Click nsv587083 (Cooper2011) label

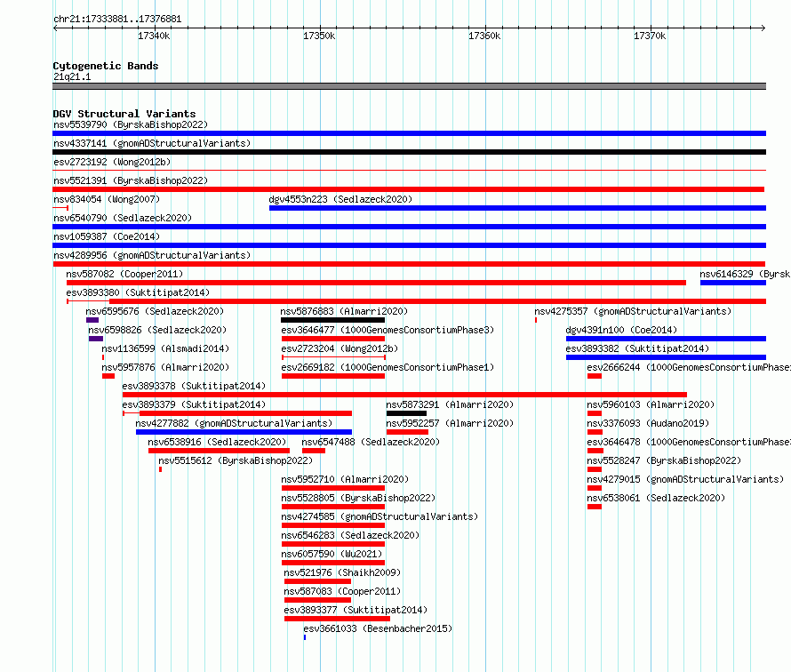pos(342,591)
